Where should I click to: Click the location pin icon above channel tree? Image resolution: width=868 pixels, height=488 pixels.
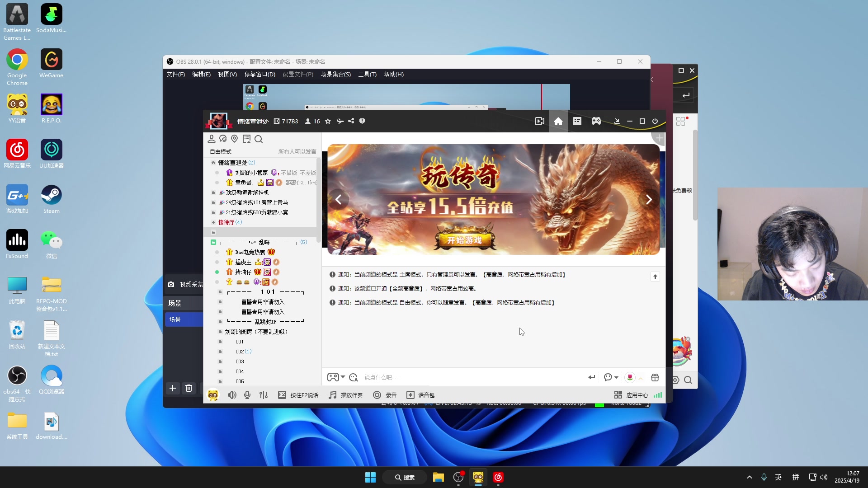coord(234,139)
